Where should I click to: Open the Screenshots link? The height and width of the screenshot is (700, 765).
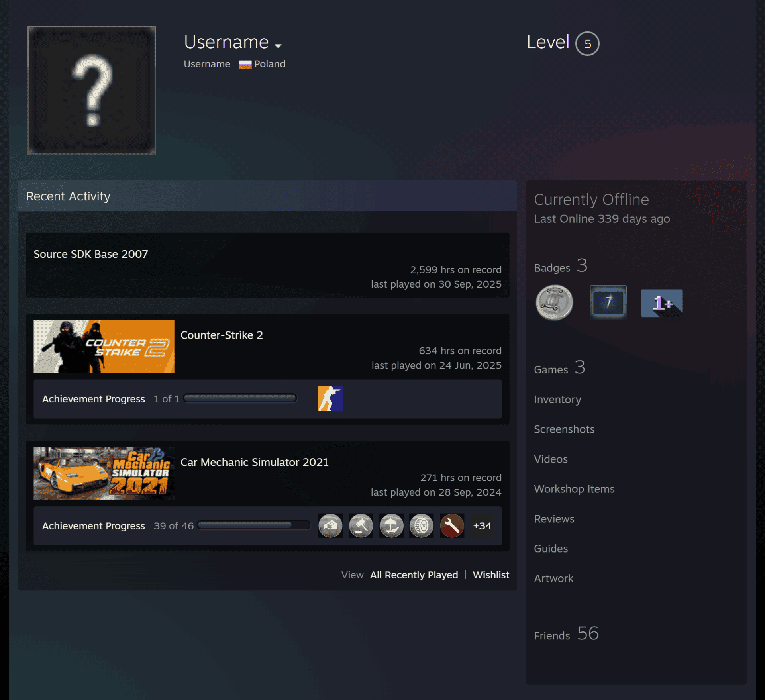tap(564, 429)
